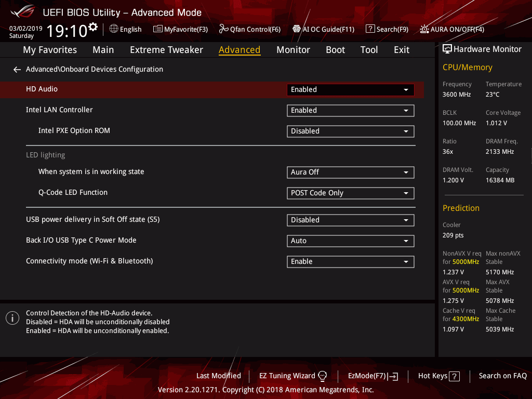Click the 03/02/2019 date

[26, 29]
